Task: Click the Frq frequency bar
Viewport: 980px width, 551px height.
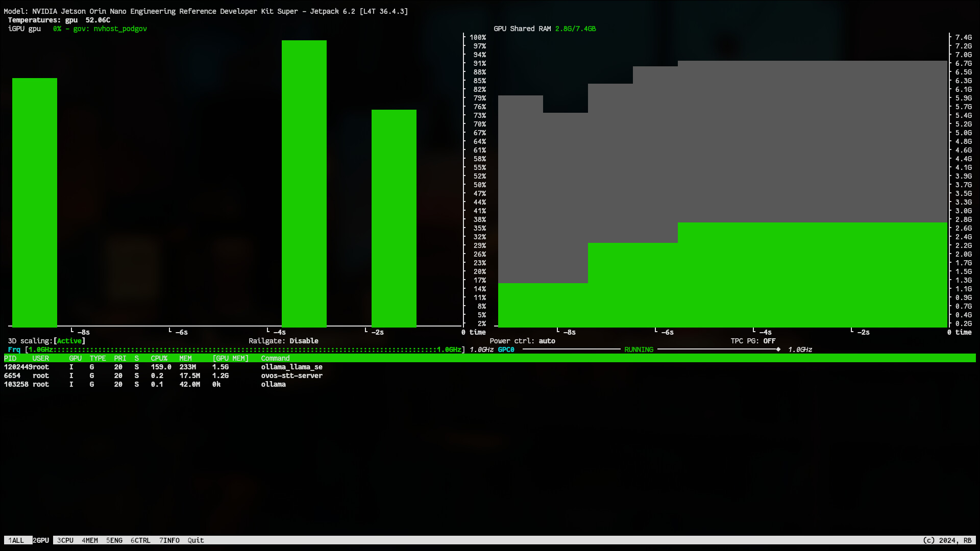Action: pyautogui.click(x=245, y=349)
